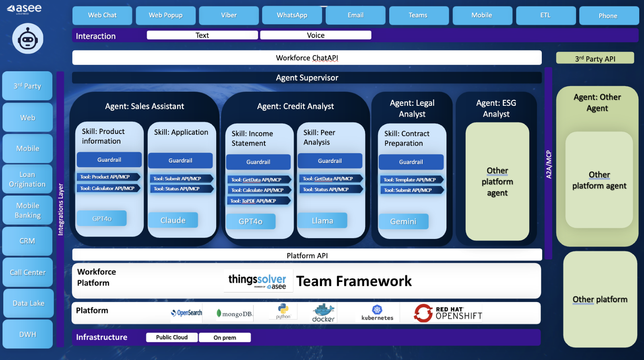Viewport: 644px width, 360px height.
Task: Click the Other platform link box
Action: pyautogui.click(x=600, y=299)
